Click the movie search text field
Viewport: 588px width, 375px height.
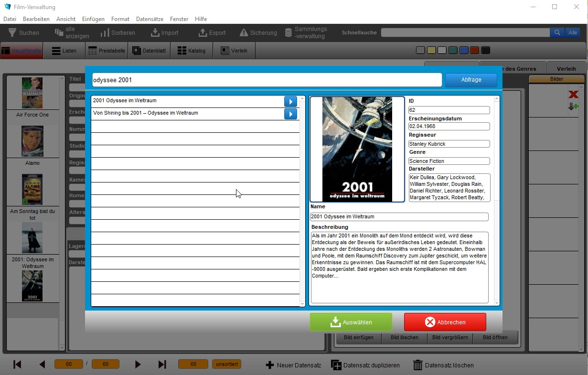[x=267, y=80]
